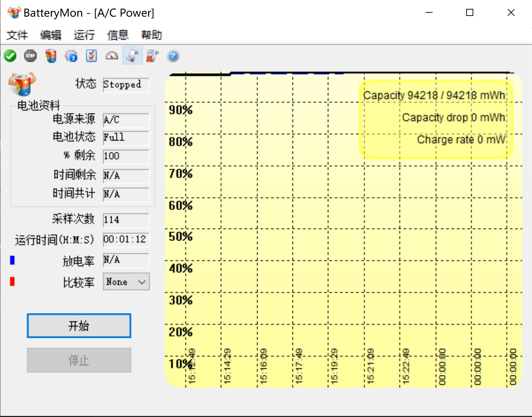Click the 15:14:29 time axis label
532x417 pixels.
[x=227, y=366]
